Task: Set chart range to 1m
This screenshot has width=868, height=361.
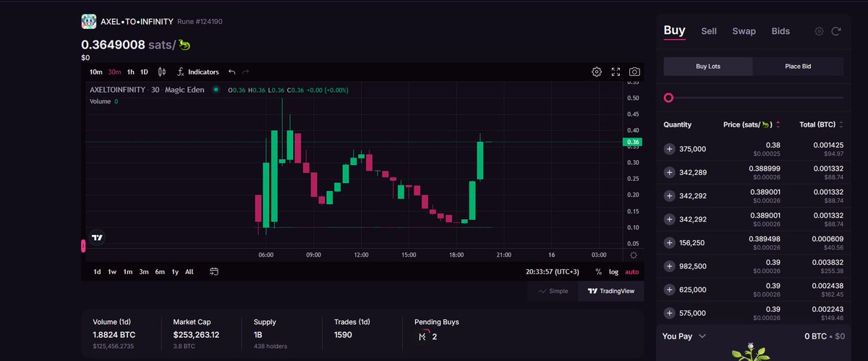Action: 128,272
